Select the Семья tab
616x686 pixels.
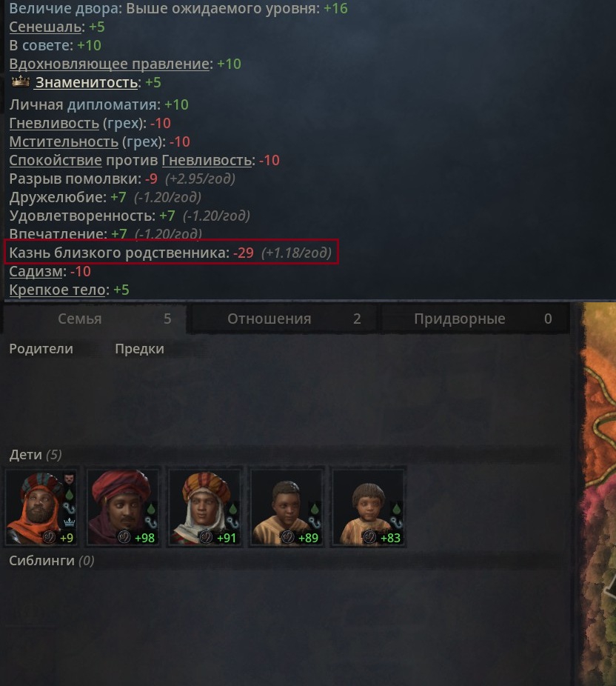click(95, 319)
